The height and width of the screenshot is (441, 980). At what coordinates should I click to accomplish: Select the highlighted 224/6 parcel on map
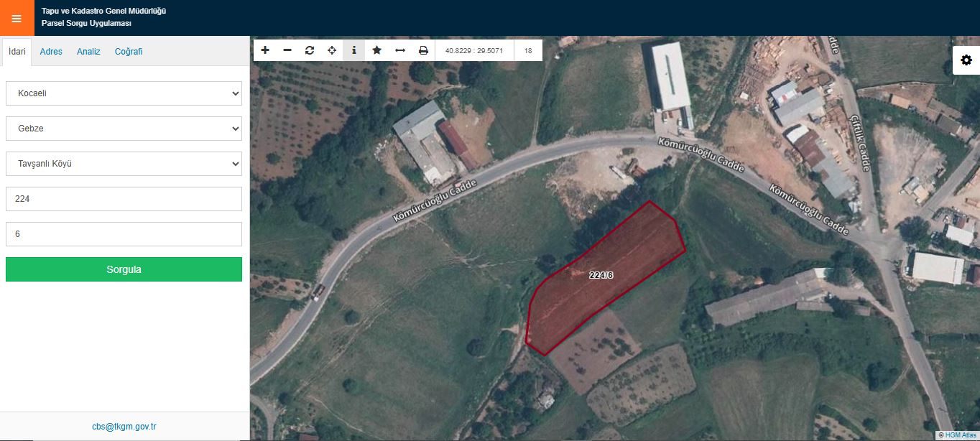(x=601, y=275)
